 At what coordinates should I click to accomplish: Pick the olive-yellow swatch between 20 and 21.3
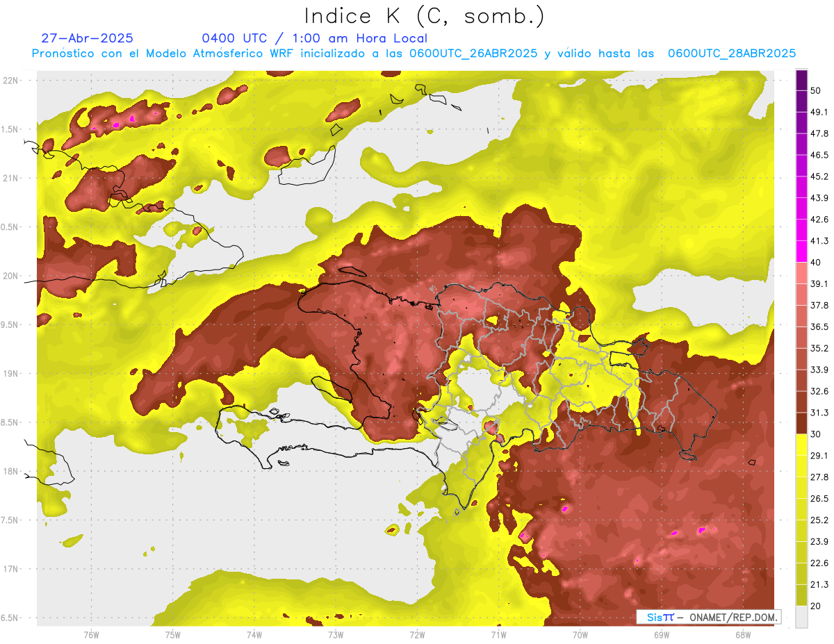tap(801, 595)
